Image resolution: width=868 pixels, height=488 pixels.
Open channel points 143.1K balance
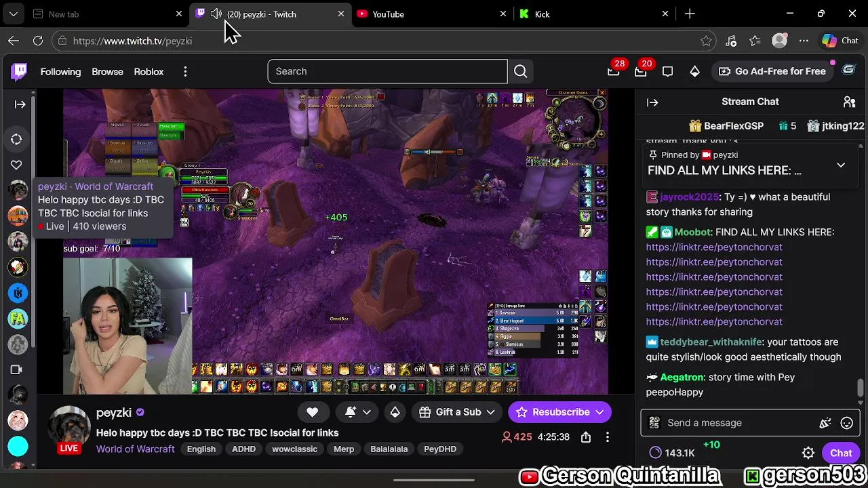pyautogui.click(x=672, y=453)
